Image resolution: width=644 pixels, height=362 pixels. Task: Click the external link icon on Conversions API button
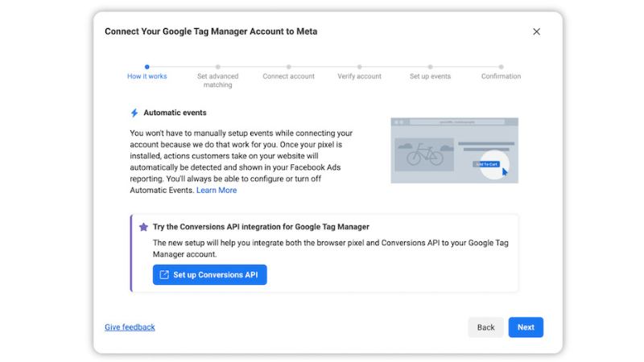pos(164,275)
